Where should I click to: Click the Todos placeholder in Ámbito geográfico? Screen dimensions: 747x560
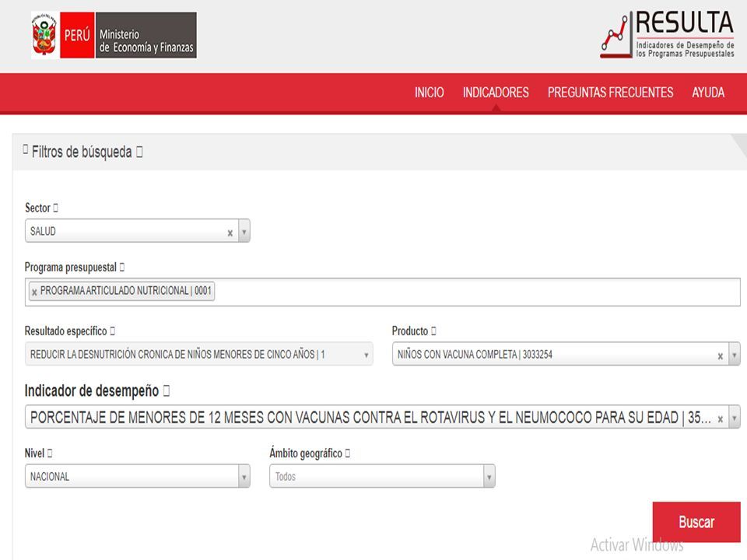tap(286, 477)
